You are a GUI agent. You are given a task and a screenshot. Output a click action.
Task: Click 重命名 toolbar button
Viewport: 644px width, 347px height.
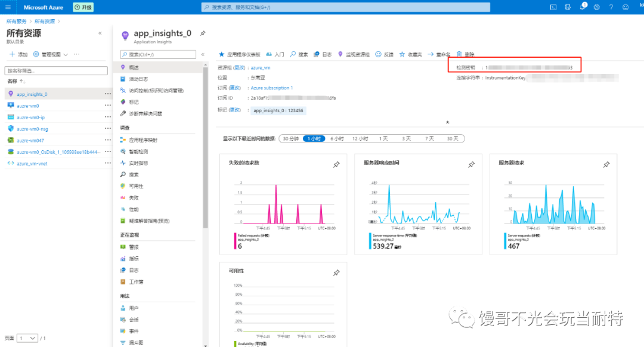click(x=439, y=54)
